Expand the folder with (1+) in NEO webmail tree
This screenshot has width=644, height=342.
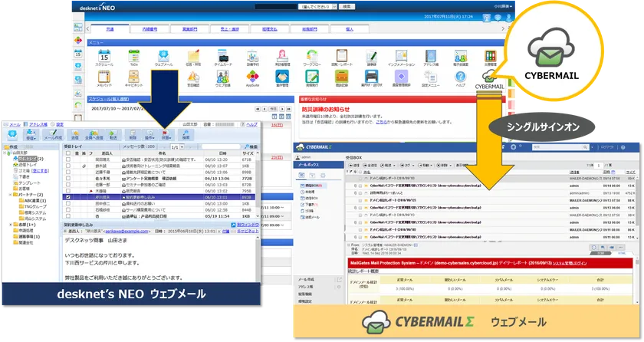[10, 225]
